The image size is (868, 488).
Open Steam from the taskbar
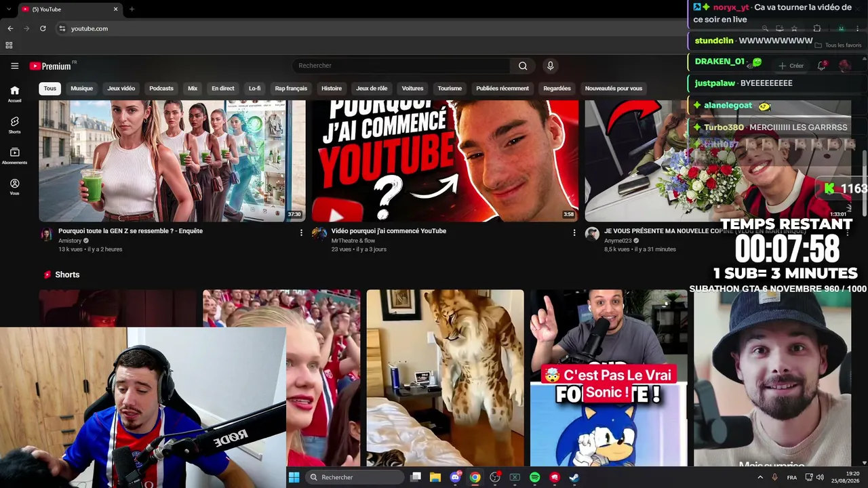coord(574,477)
